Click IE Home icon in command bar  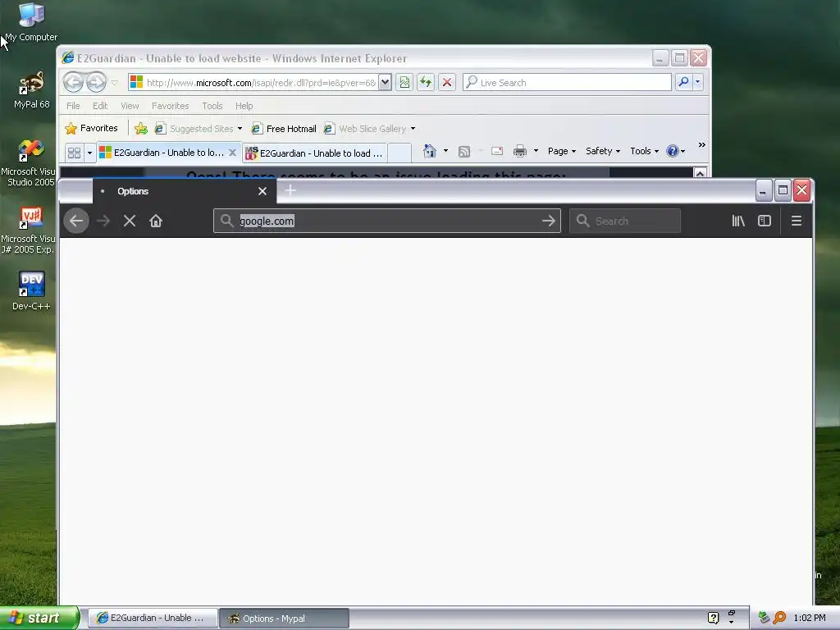coord(430,151)
